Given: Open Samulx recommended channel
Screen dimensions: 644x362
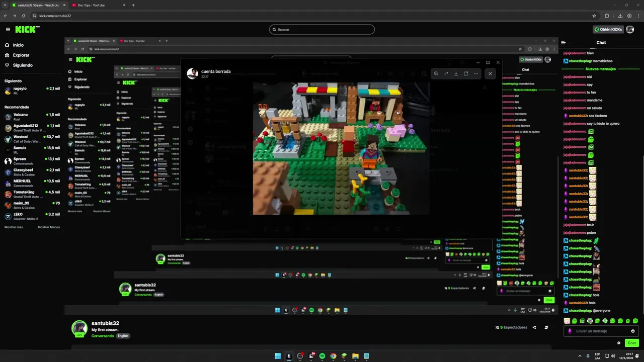Looking at the screenshot, I should point(32,150).
